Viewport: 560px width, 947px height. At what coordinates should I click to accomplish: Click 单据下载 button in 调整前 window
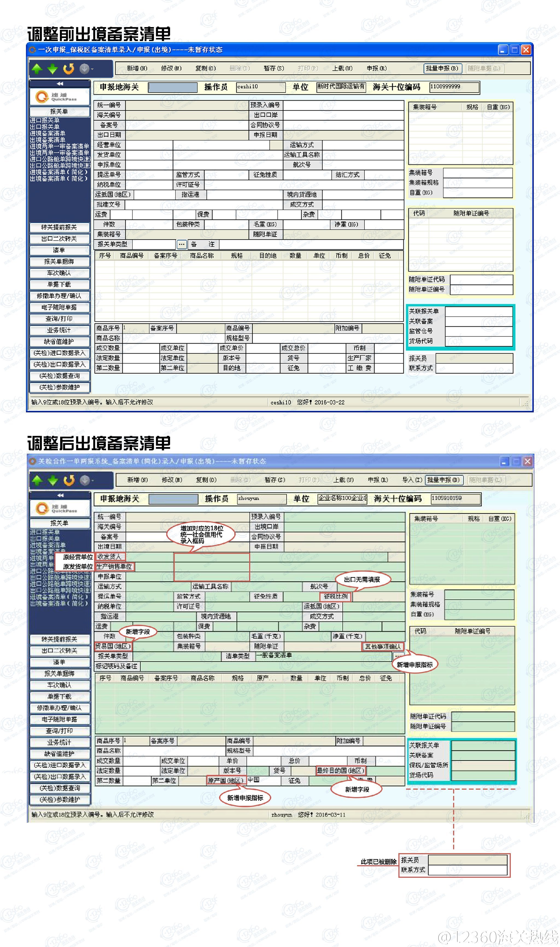pyautogui.click(x=60, y=285)
